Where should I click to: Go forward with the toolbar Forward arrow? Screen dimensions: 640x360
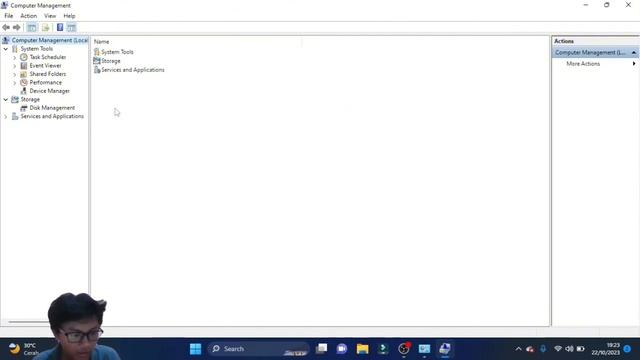[x=16, y=27]
